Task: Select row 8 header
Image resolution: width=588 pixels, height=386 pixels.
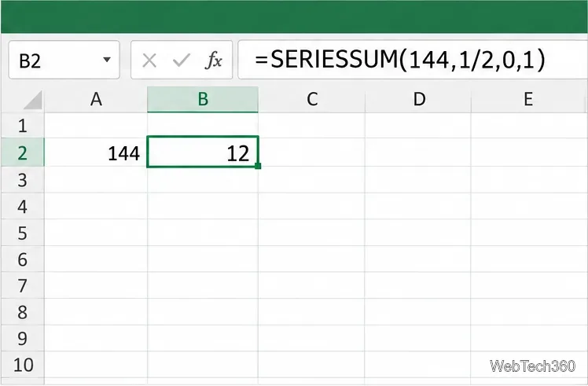Action: coord(23,312)
